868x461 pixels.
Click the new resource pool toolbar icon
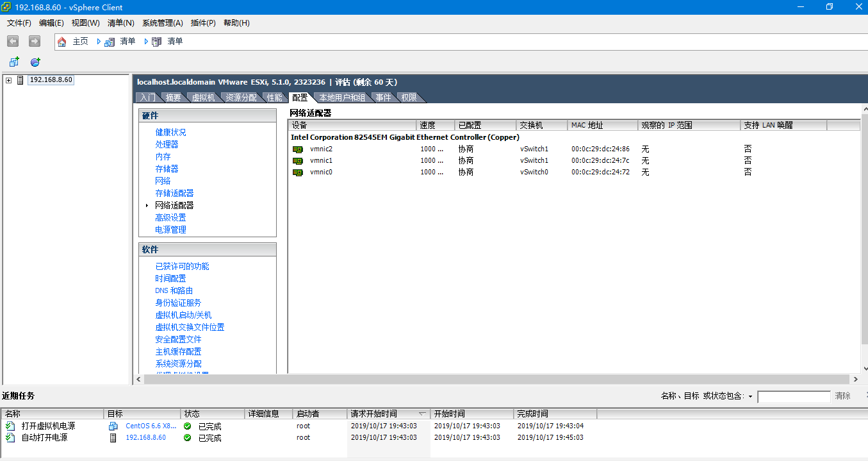(35, 62)
